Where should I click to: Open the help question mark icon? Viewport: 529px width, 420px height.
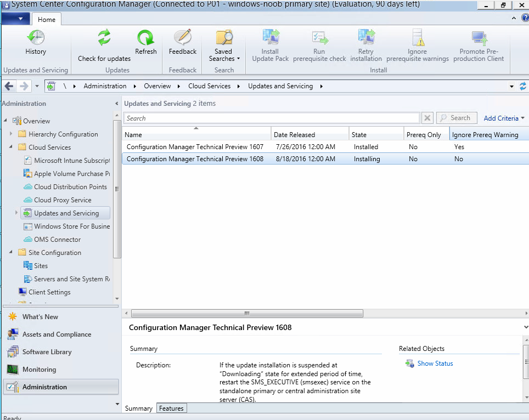(525, 18)
